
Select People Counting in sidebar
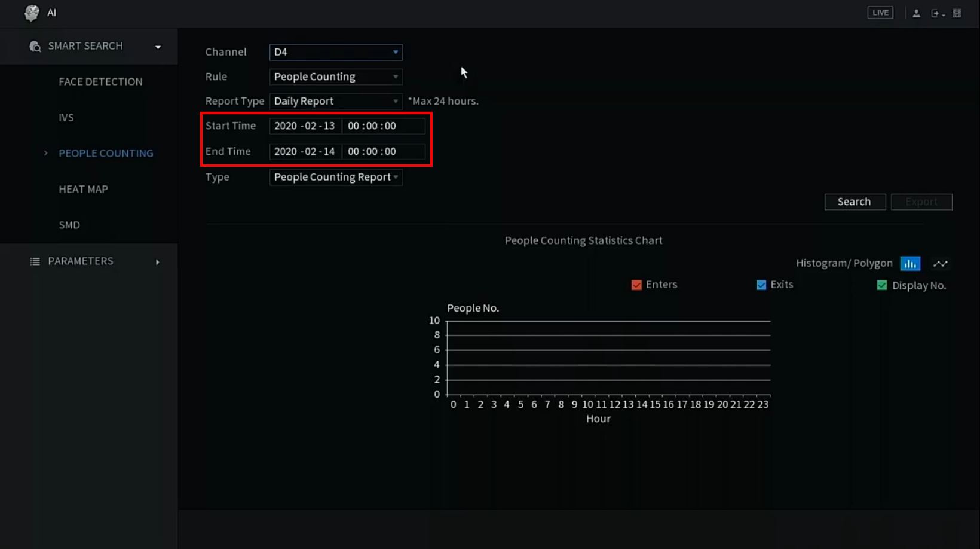pos(106,154)
